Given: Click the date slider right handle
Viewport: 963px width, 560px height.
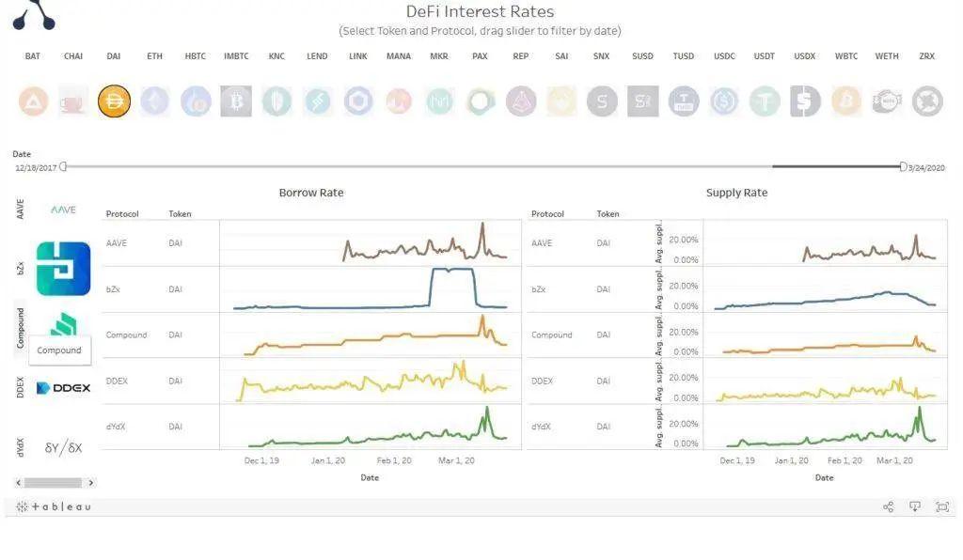Looking at the screenshot, I should point(903,167).
